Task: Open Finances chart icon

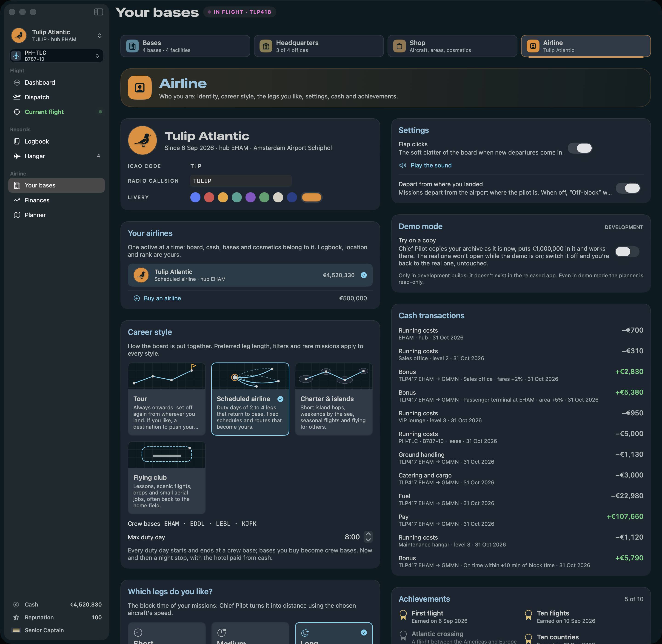Action: pos(17,200)
